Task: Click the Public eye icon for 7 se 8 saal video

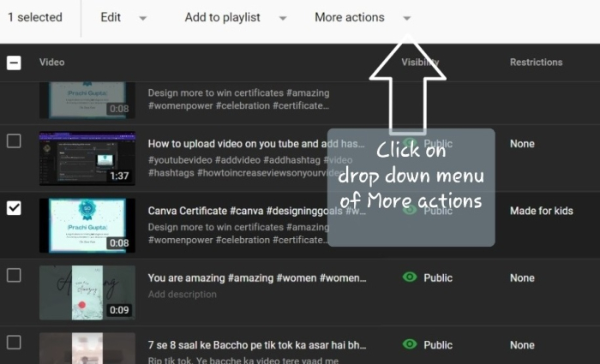Action: [x=410, y=344]
